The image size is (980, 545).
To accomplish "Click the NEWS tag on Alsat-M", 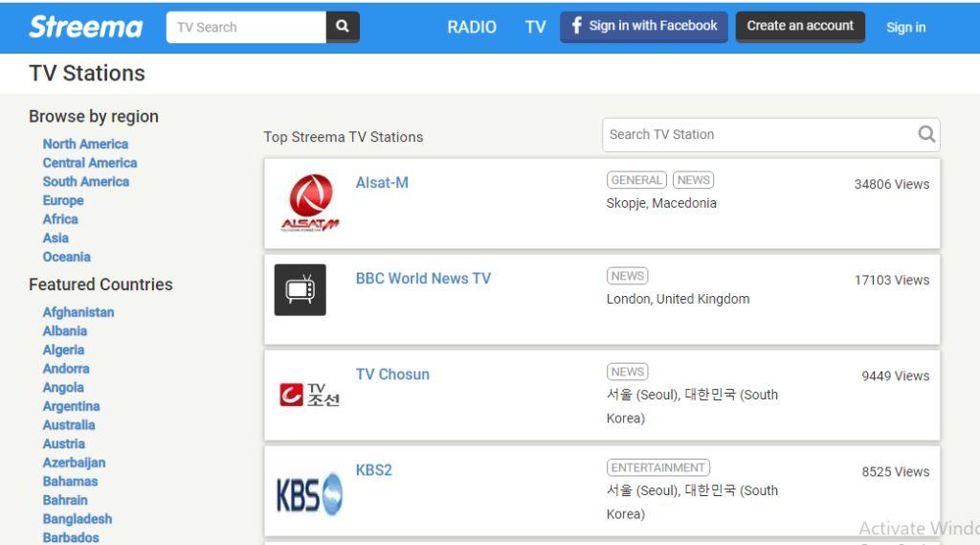I will coord(693,180).
